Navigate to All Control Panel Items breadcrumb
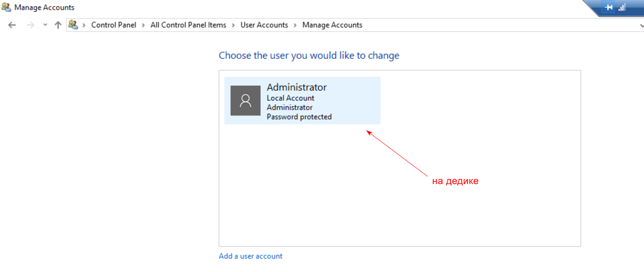This screenshot has height=272, width=644. (x=188, y=25)
